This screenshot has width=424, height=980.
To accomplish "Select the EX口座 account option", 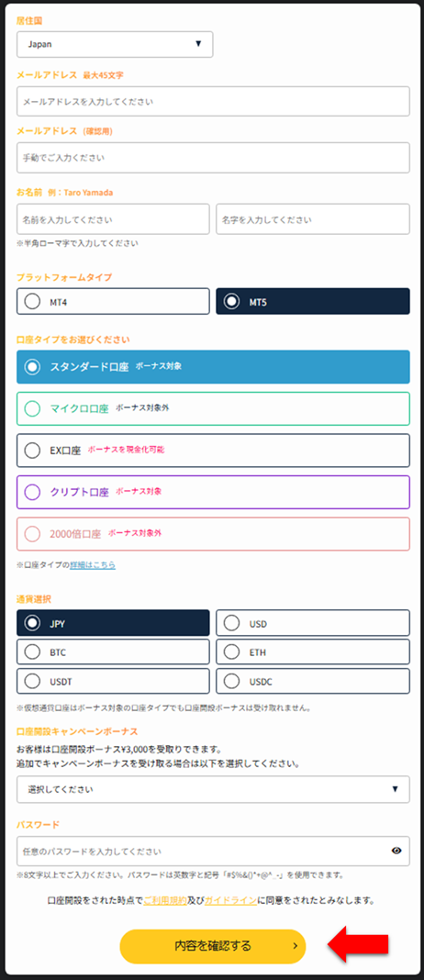I will click(x=213, y=450).
